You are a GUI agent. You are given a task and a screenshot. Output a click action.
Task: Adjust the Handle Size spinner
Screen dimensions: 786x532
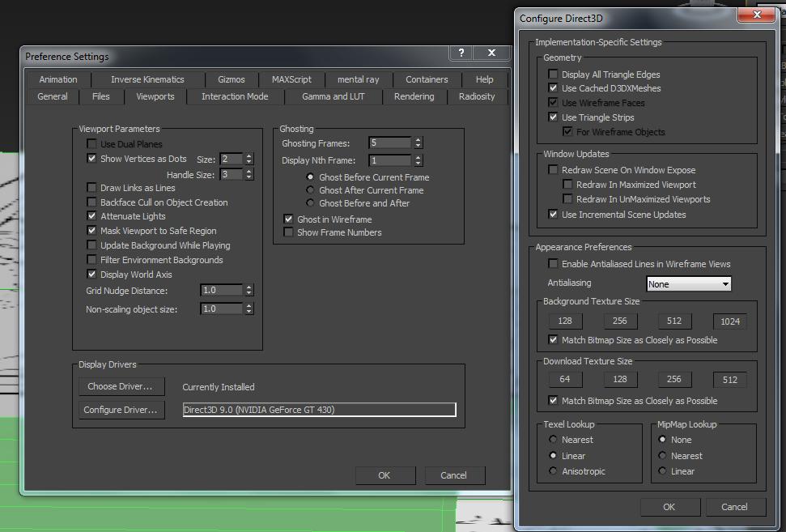click(249, 174)
